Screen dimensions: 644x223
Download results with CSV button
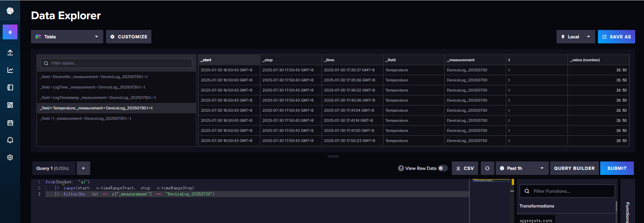click(465, 168)
